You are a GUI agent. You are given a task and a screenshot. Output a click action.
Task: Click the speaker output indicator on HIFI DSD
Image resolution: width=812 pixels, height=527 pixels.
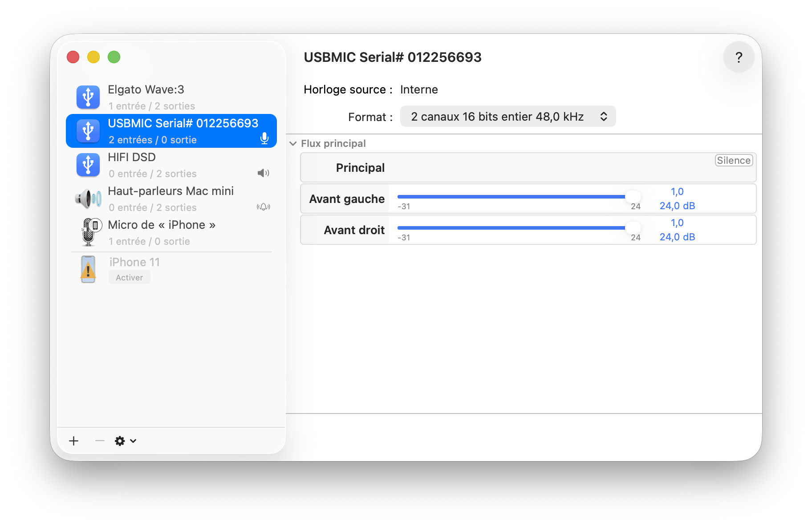[263, 173]
